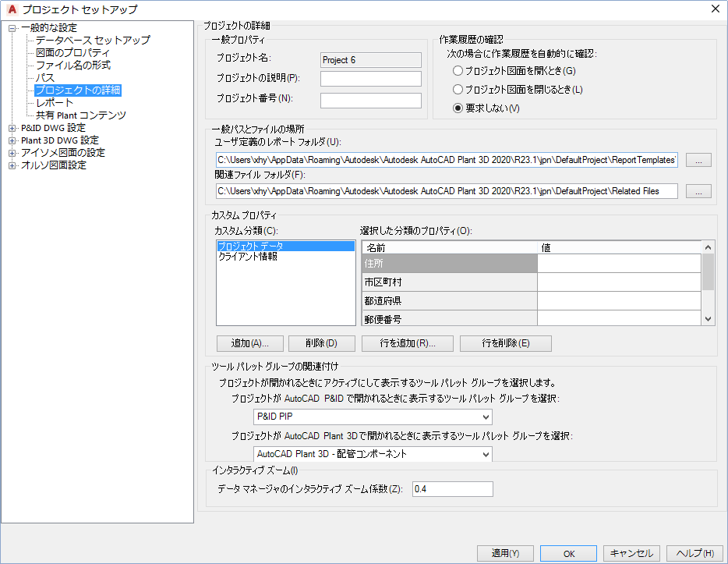The height and width of the screenshot is (564, 728).
Task: Click the 追加(A)... button
Action: (x=249, y=343)
